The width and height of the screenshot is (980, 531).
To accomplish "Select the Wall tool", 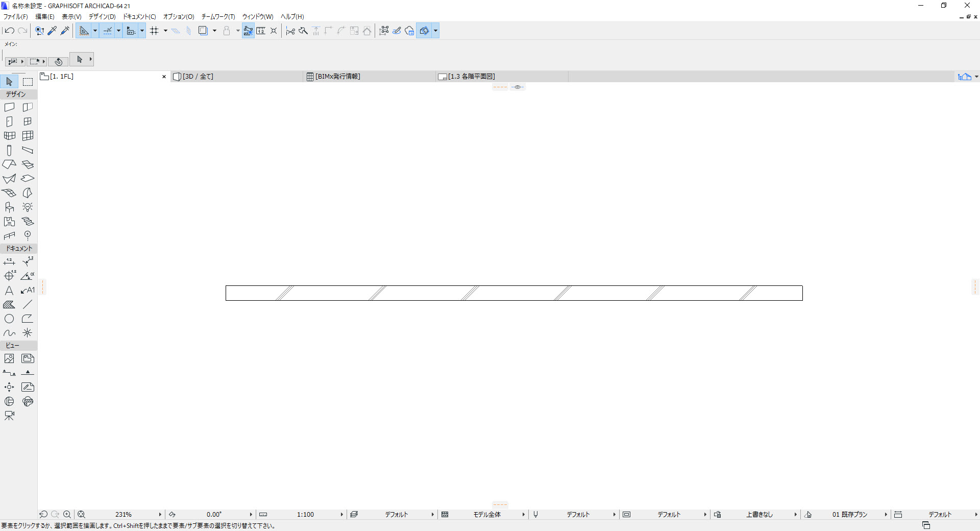I will tap(9, 107).
